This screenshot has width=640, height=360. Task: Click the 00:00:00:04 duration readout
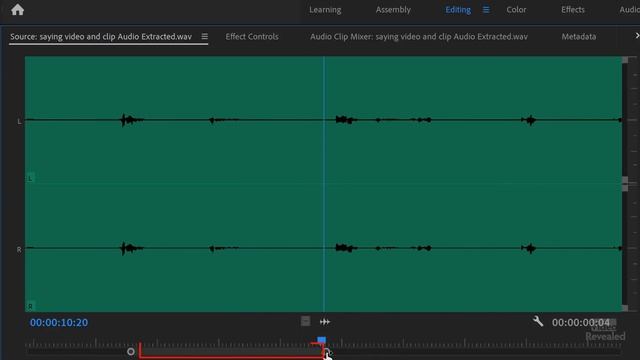(581, 322)
